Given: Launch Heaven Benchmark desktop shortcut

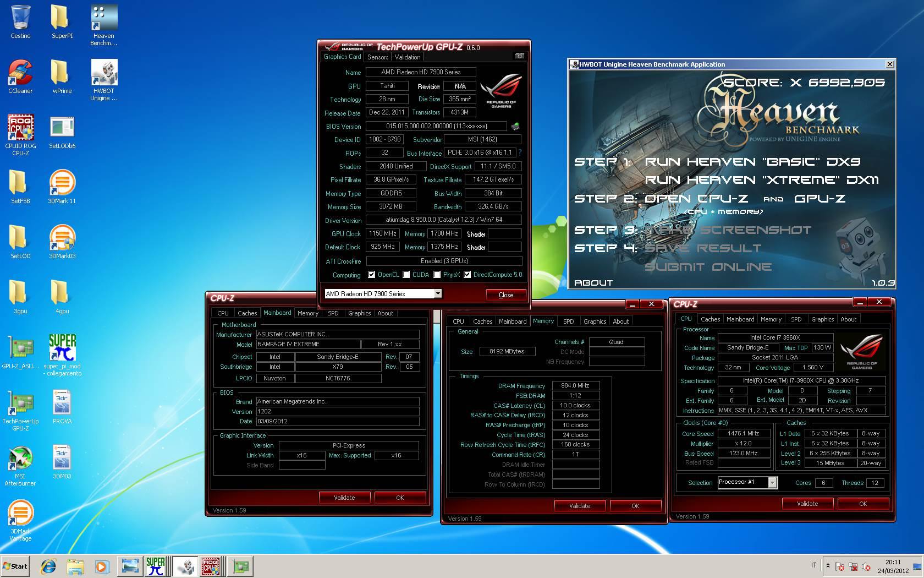Looking at the screenshot, I should coord(103,25).
